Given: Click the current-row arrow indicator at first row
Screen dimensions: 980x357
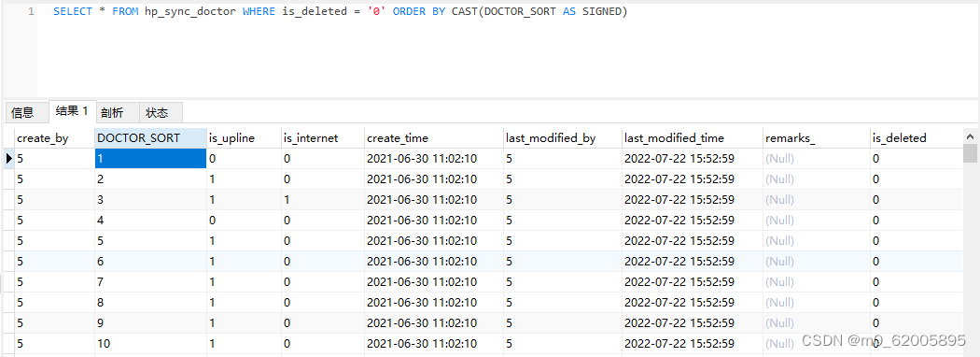Looking at the screenshot, I should (9, 159).
